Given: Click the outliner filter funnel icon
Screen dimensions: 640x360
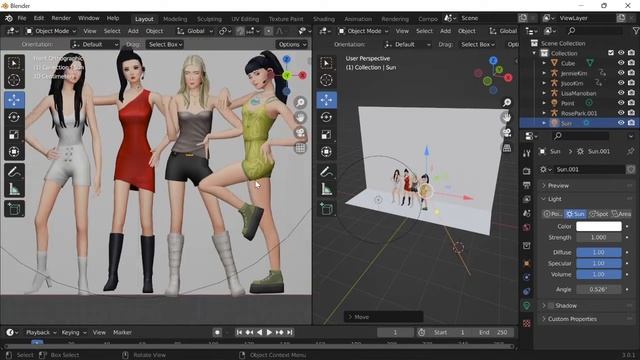Looking at the screenshot, I should click(636, 31).
